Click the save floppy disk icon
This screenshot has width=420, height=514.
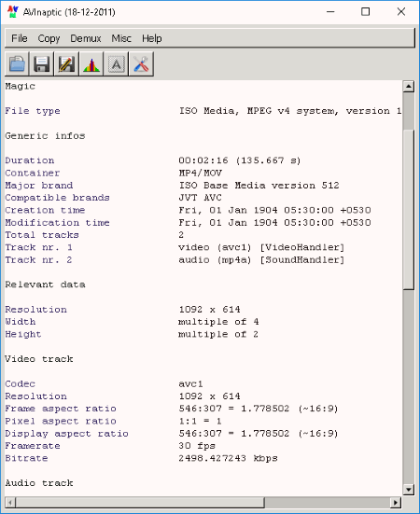point(42,64)
